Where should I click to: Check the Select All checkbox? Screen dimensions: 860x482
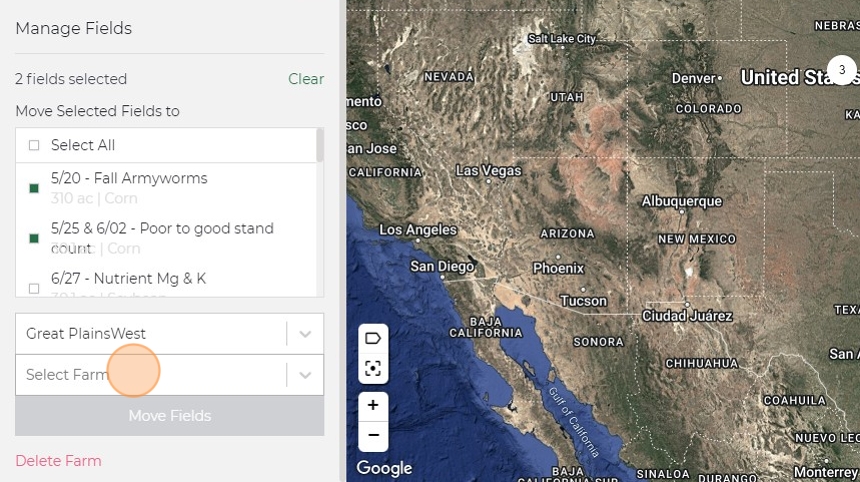tap(34, 145)
